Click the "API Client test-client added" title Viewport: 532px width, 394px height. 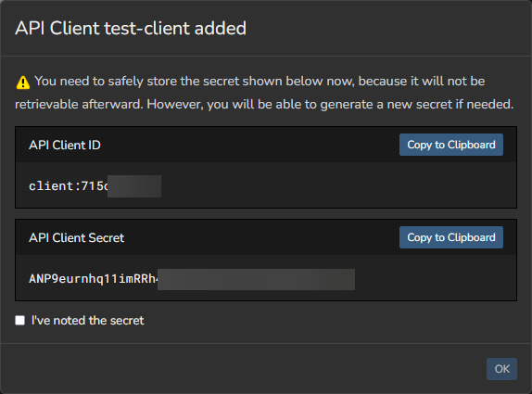coord(131,28)
